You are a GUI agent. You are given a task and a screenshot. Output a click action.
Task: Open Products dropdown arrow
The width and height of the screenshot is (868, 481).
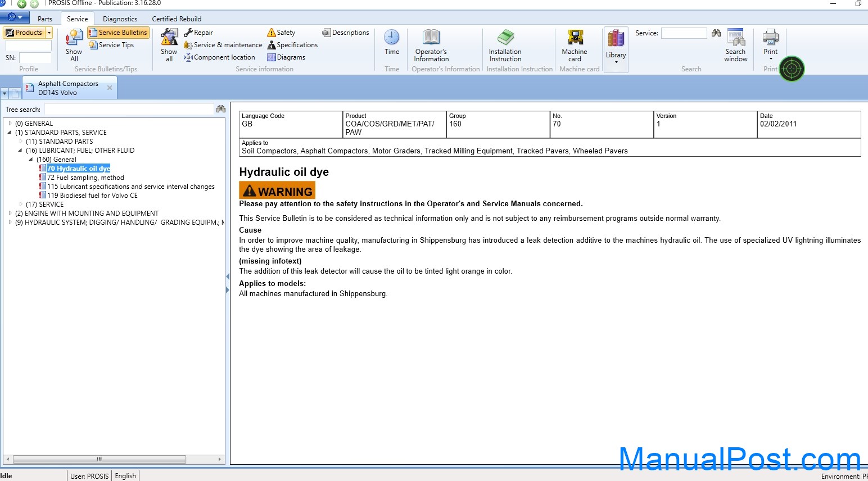(49, 33)
